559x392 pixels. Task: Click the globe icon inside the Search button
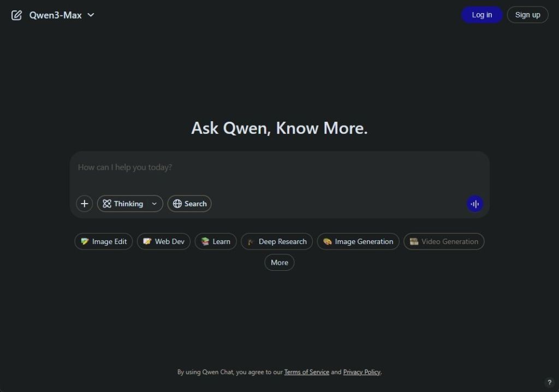(177, 203)
